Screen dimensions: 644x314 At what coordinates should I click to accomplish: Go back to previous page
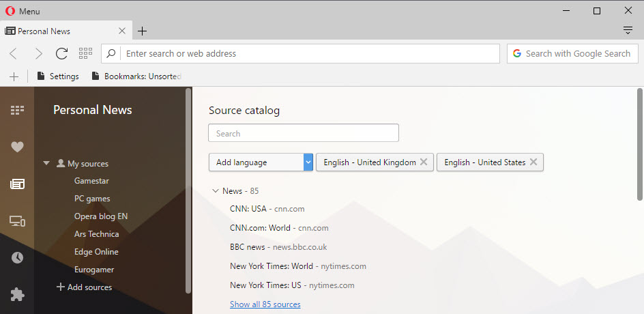click(x=14, y=53)
